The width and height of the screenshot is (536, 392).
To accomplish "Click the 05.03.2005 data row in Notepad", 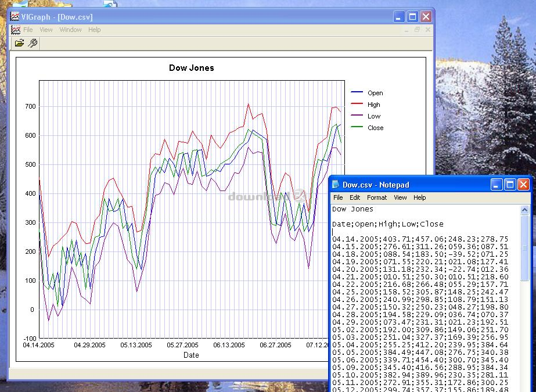I will click(x=420, y=337).
